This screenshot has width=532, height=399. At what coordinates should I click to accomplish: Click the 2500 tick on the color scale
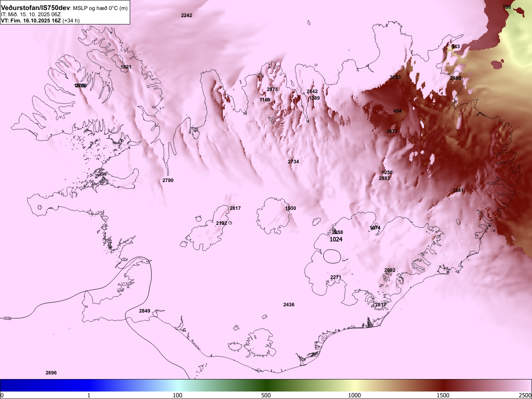tap(525, 395)
